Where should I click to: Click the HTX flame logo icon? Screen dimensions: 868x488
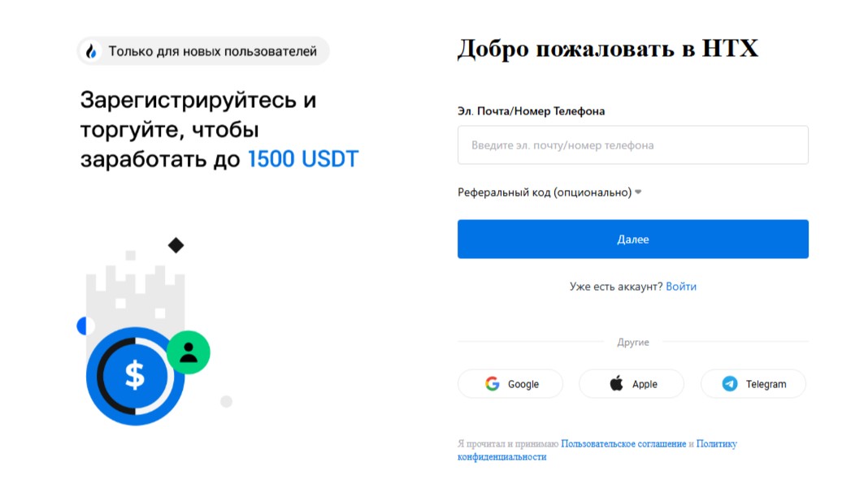[x=92, y=51]
